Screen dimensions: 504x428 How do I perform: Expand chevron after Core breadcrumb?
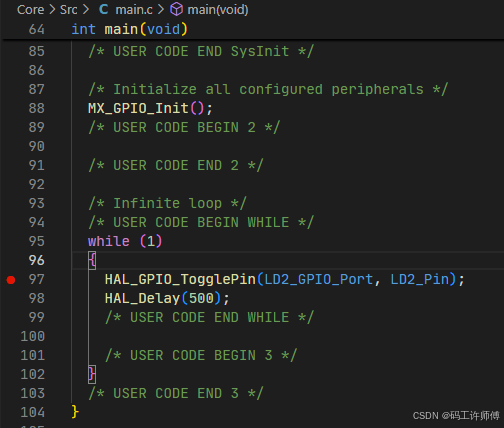coord(52,10)
